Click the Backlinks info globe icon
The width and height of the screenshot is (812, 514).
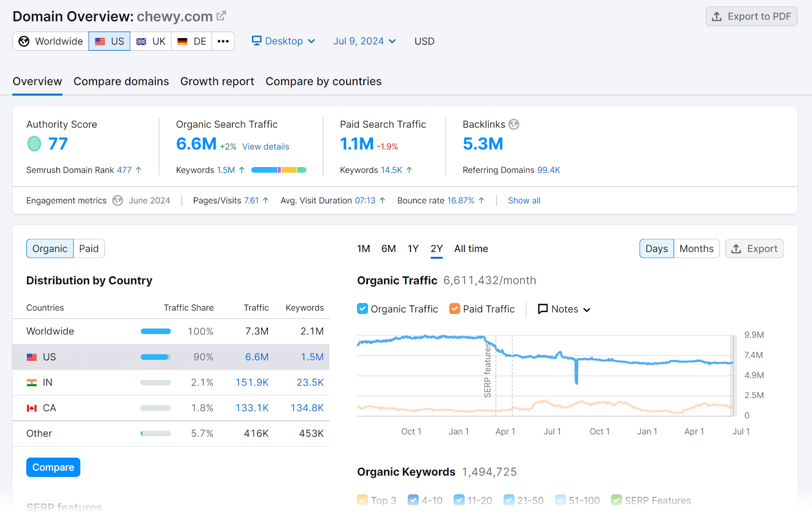coord(514,124)
